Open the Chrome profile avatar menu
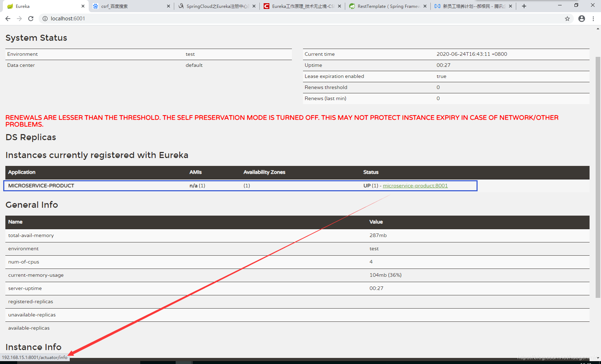This screenshot has height=364, width=601. tap(582, 19)
